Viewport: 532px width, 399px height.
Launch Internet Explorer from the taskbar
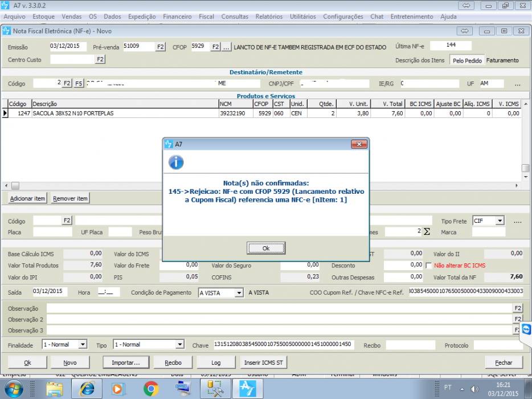(87, 389)
